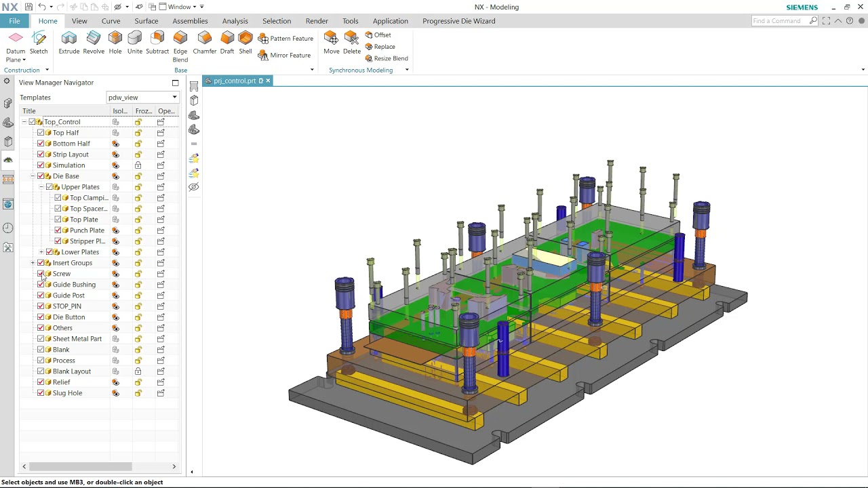Toggle the Sheet Metal Part checkbox

pos(41,339)
